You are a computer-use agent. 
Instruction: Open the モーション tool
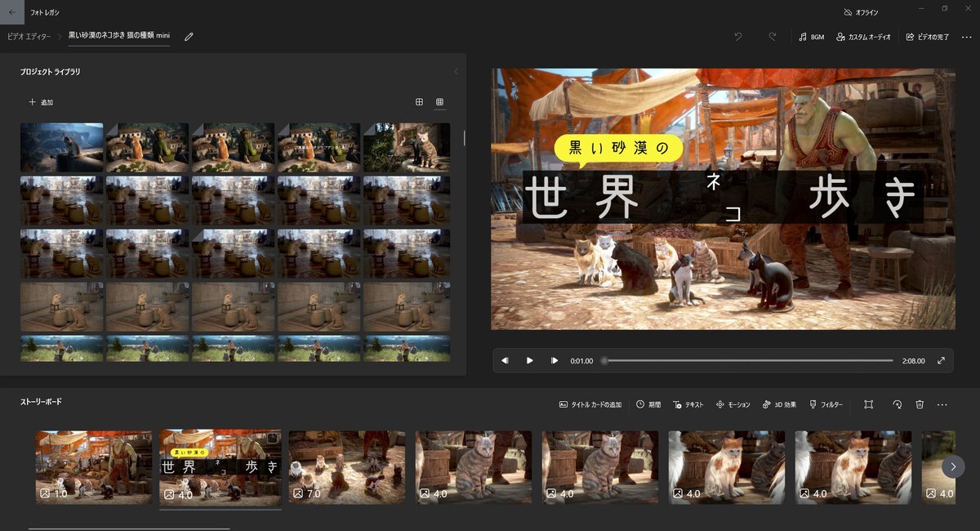[733, 404]
